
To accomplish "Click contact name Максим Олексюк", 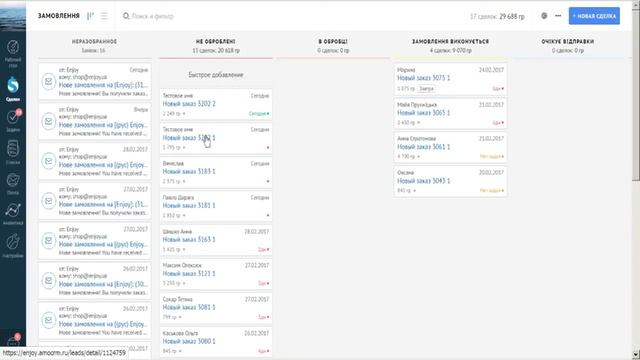I will point(182,265).
